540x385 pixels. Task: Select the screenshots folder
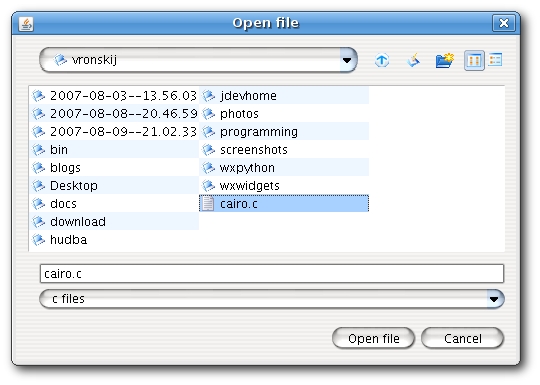point(284,149)
